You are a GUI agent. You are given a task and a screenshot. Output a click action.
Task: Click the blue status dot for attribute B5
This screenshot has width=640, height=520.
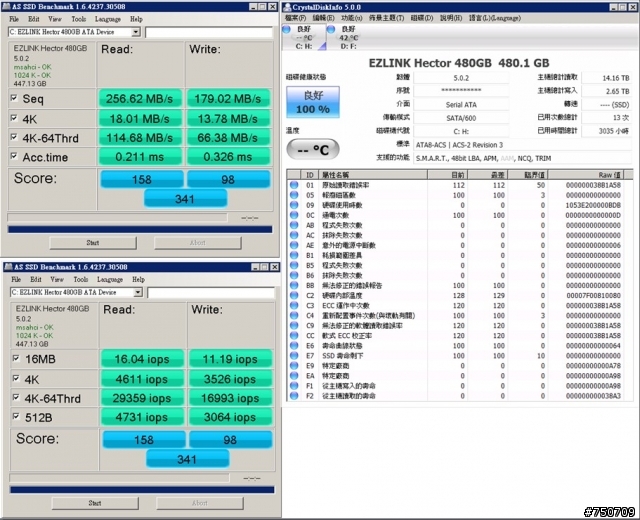tap(293, 265)
